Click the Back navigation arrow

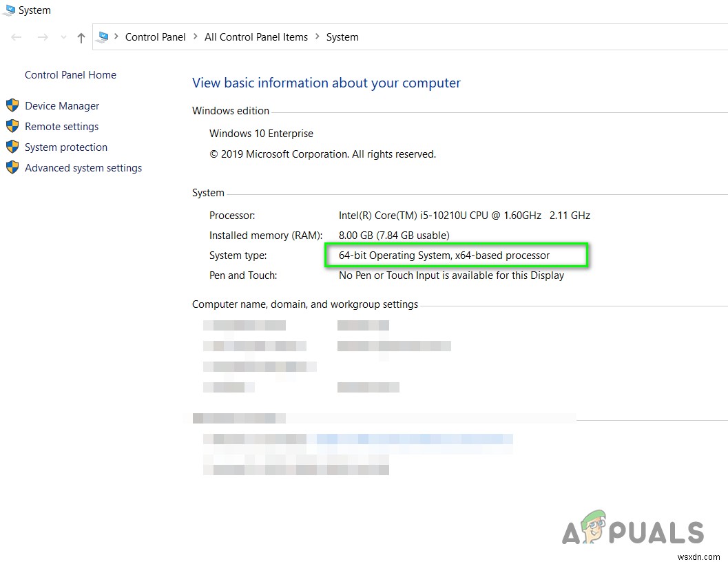tap(17, 37)
